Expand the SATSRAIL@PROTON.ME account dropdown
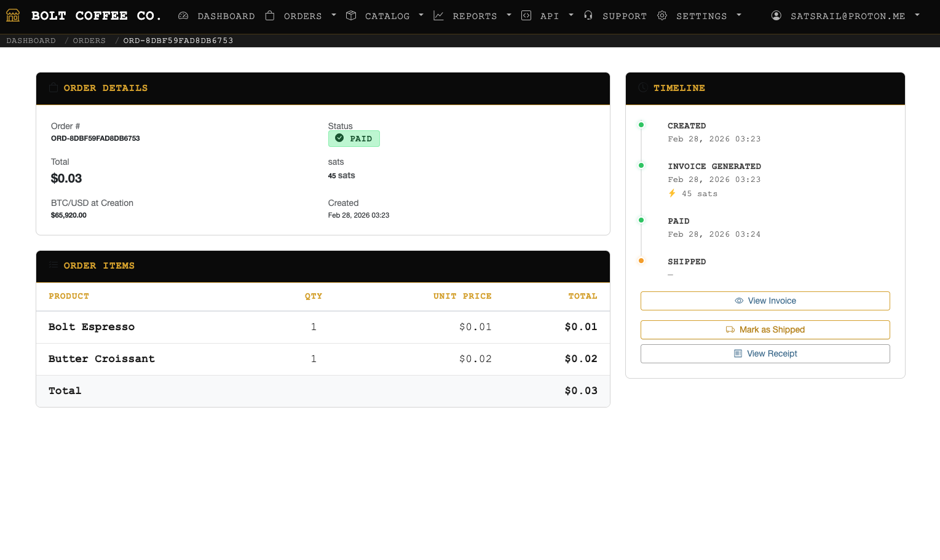Image resolution: width=940 pixels, height=560 pixels. [x=917, y=15]
